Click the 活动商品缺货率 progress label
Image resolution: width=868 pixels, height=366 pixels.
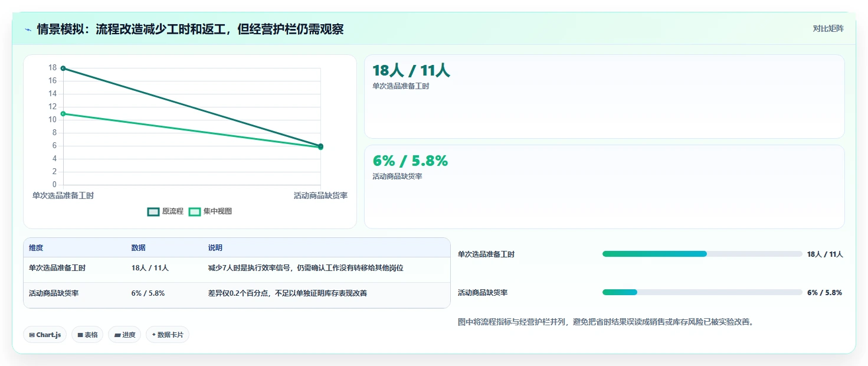[x=483, y=293]
